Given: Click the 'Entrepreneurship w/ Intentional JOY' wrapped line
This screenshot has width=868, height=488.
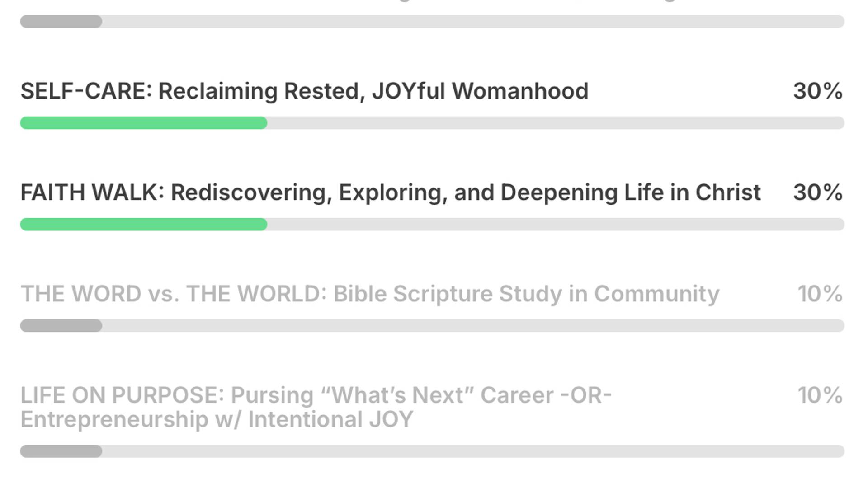Looking at the screenshot, I should (x=217, y=419).
